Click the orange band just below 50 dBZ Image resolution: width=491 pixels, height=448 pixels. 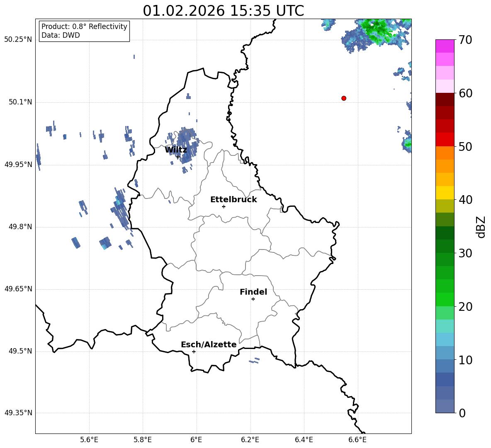[445, 153]
